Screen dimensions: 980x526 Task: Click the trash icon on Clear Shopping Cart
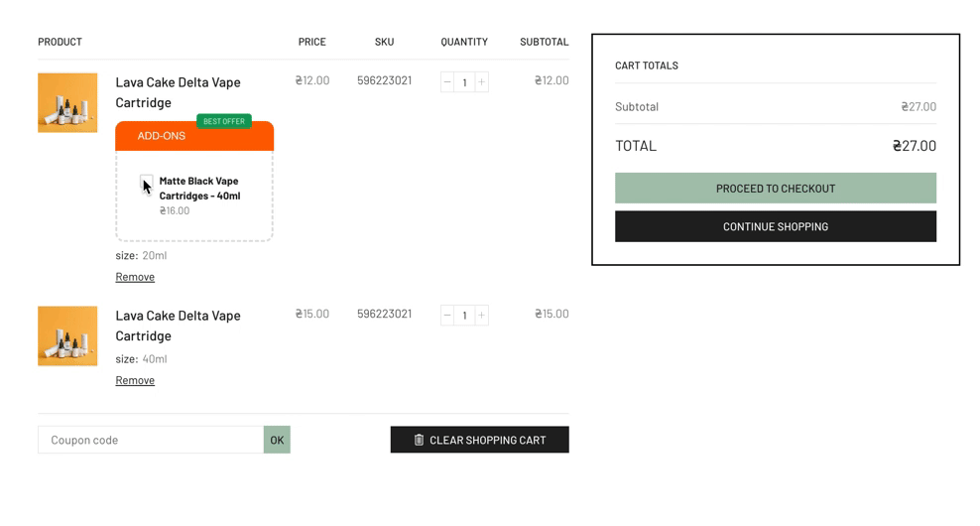pos(419,440)
